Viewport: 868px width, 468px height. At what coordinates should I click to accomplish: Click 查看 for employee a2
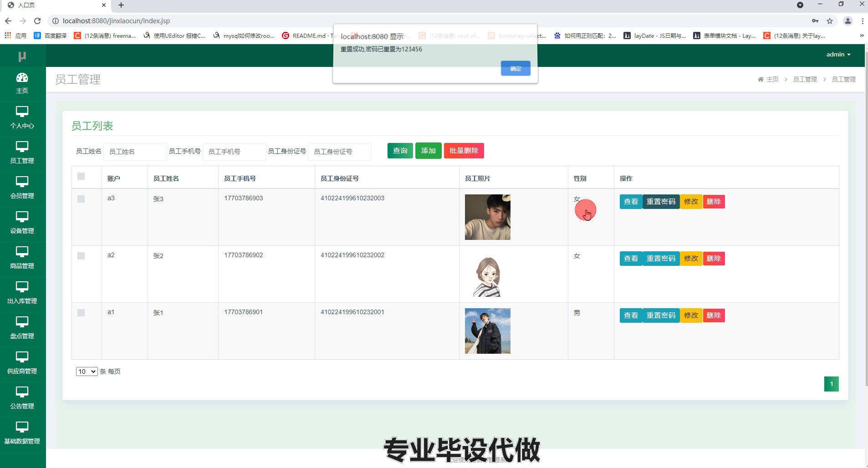point(631,259)
